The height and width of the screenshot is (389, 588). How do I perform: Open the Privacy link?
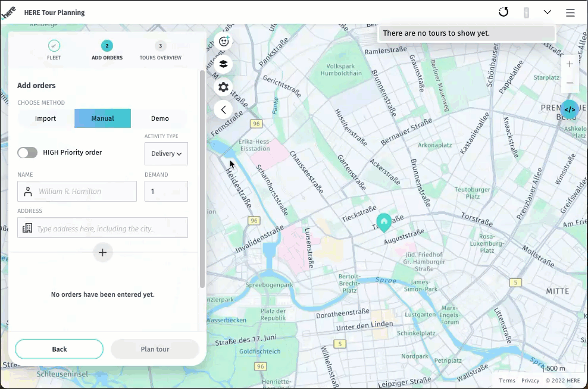[530, 381]
